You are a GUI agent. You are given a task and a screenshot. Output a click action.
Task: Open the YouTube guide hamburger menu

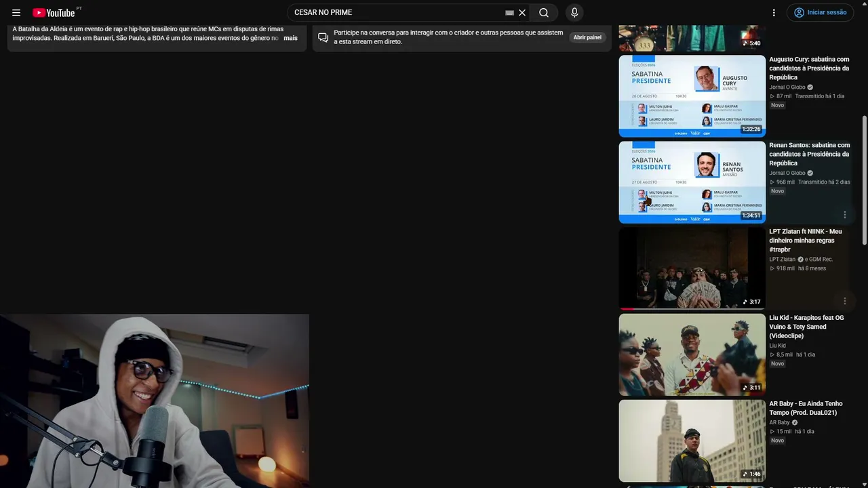16,12
